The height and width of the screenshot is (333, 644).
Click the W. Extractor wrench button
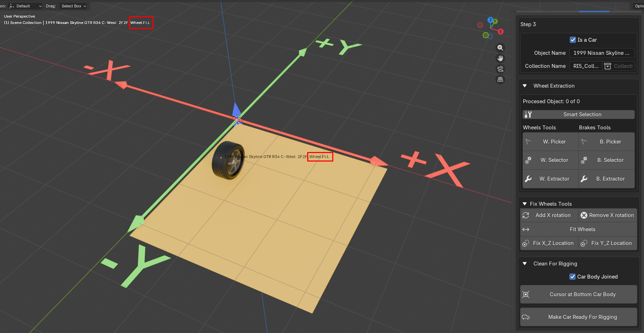pyautogui.click(x=550, y=179)
